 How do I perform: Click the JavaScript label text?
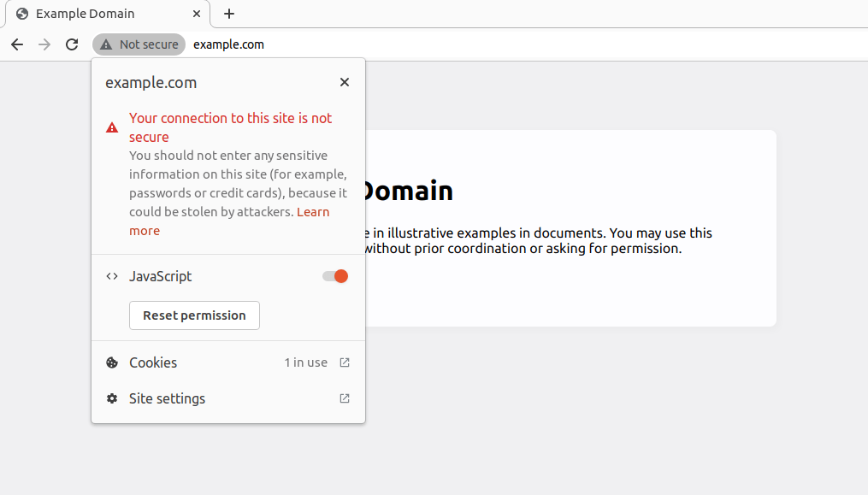click(x=160, y=276)
